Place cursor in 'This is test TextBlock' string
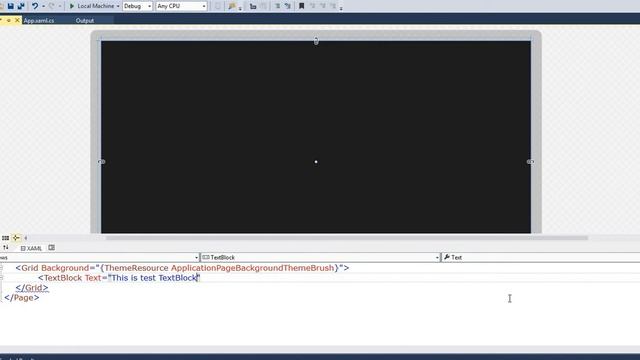This screenshot has width=640, height=360. (154, 278)
